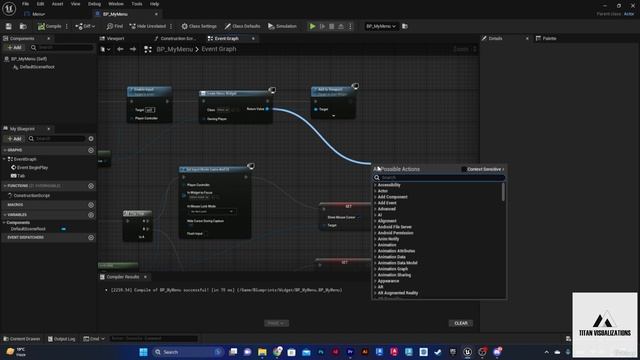Viewport: 640px width, 360px height.
Task: Open play mode options three-dot menu
Action: point(350,26)
